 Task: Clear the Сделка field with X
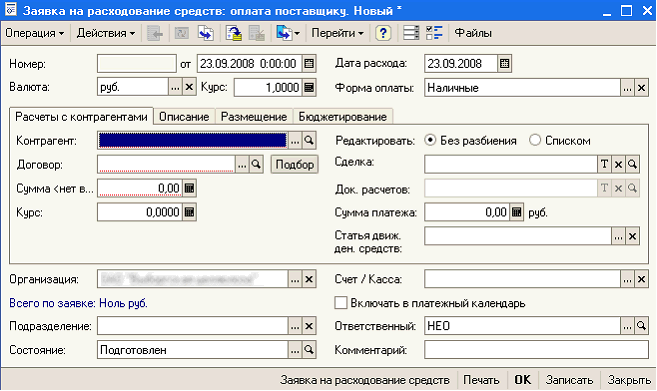pyautogui.click(x=618, y=164)
